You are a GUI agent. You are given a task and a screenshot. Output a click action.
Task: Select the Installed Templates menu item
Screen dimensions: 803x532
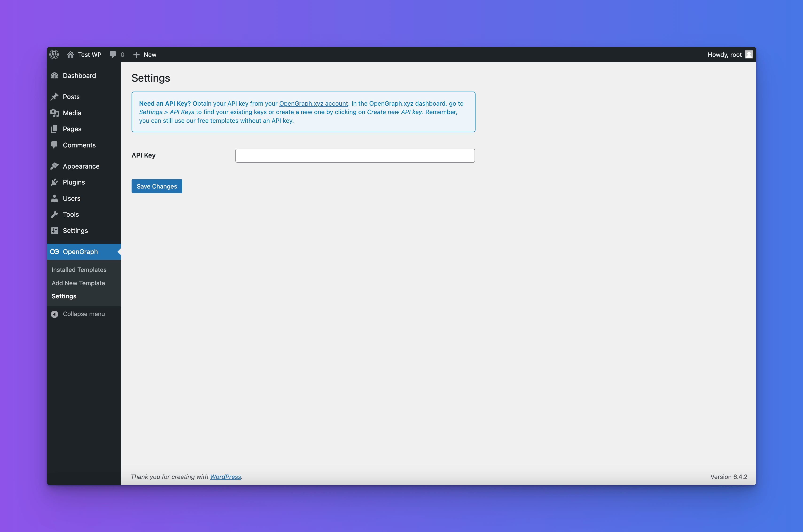click(79, 270)
